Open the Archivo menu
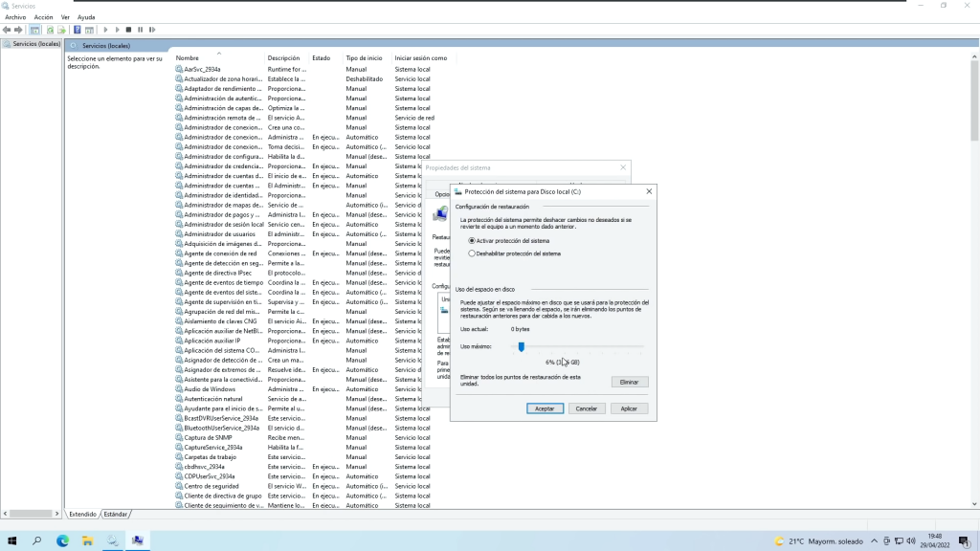 pyautogui.click(x=15, y=17)
